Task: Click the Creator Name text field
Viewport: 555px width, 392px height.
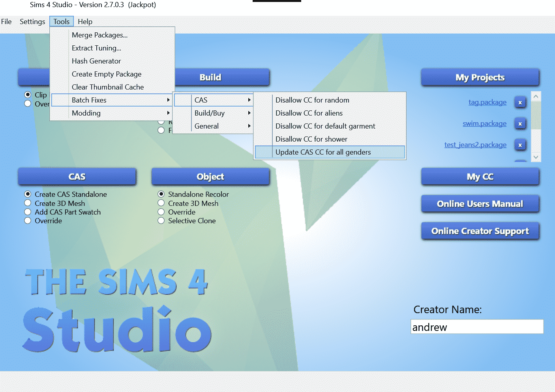Action: pyautogui.click(x=476, y=327)
